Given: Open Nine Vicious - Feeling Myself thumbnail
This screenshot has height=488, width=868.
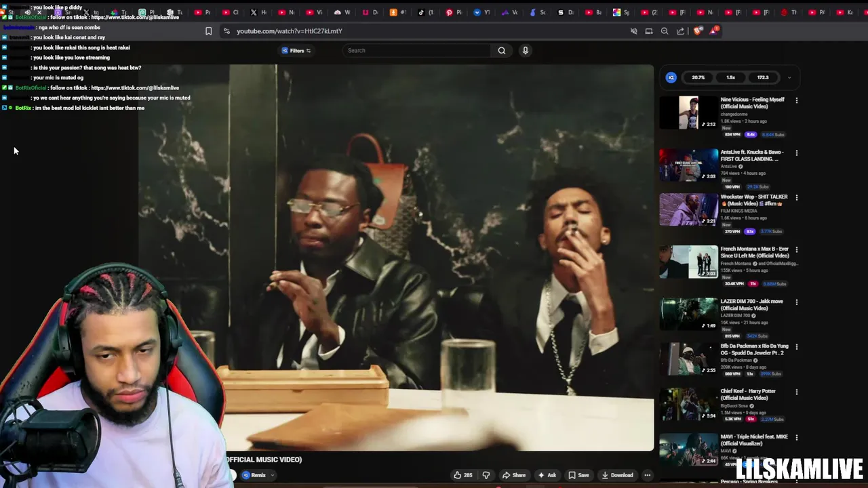Looking at the screenshot, I should pos(688,113).
